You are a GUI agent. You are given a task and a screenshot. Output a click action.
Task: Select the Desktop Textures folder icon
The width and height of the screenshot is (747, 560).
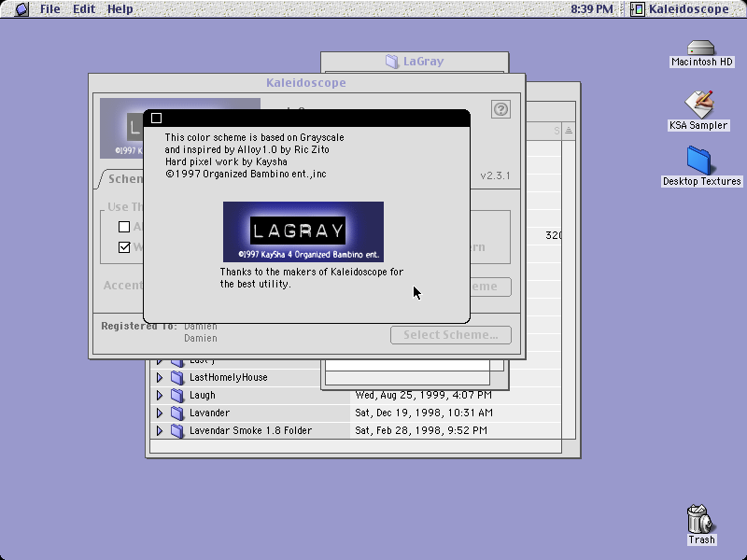698,161
